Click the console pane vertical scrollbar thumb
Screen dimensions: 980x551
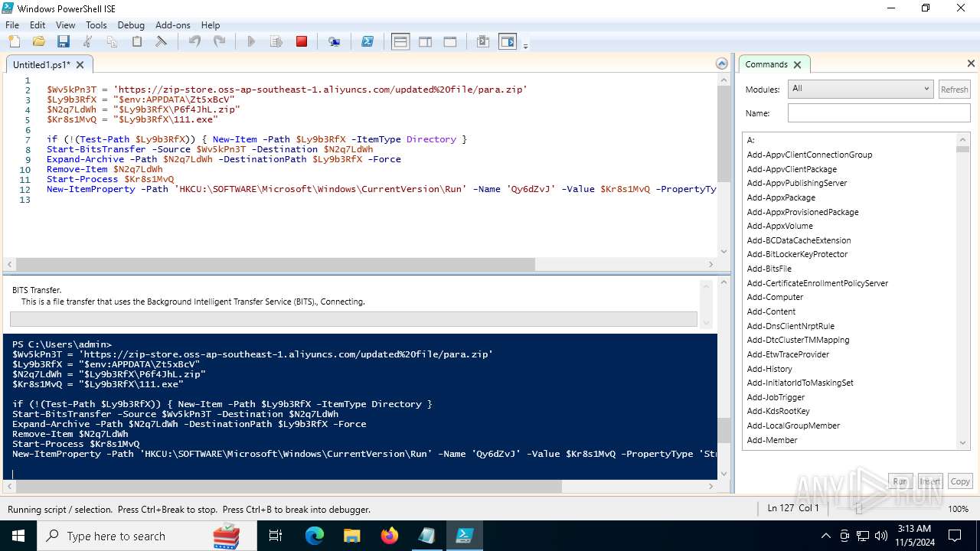click(x=724, y=431)
